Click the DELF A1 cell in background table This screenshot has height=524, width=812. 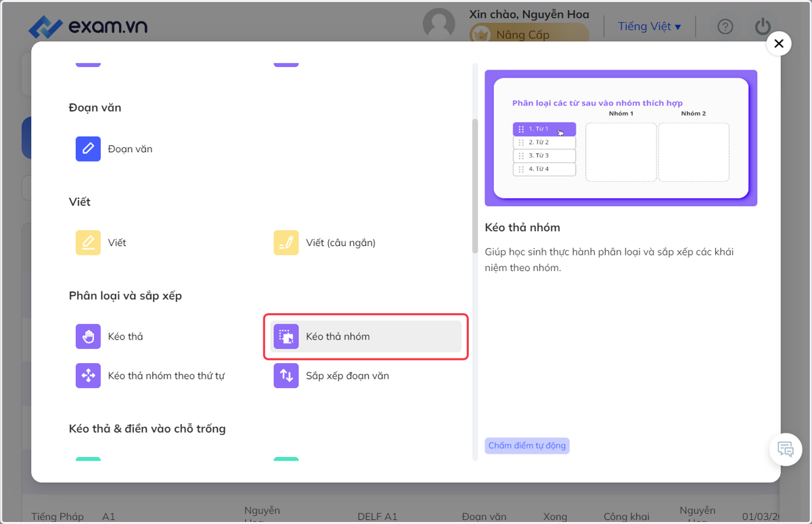(x=378, y=517)
